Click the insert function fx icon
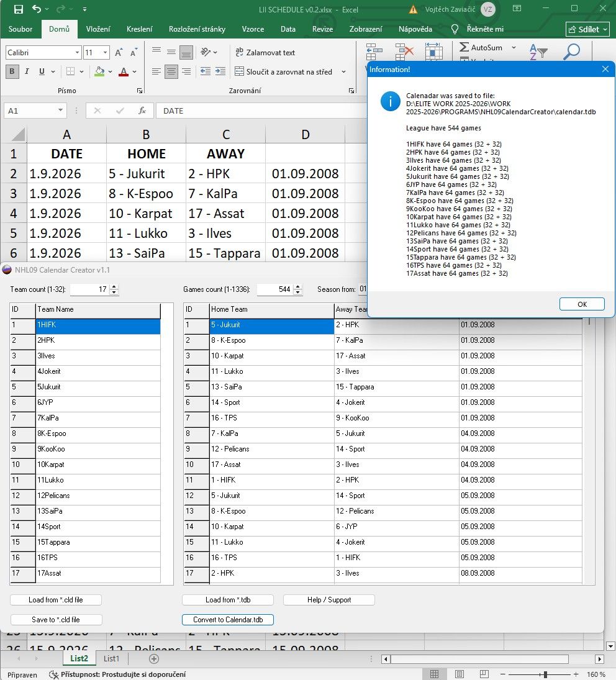This screenshot has width=616, height=680. point(142,111)
